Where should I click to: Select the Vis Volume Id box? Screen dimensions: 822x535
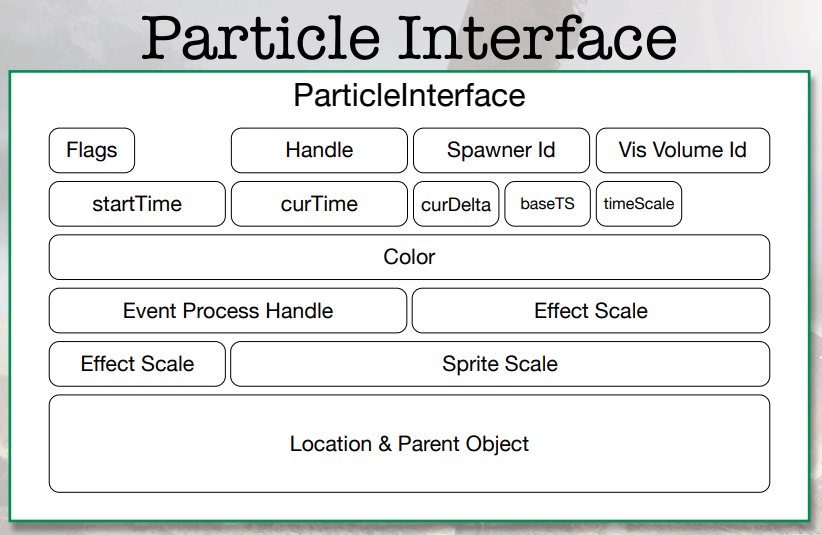pyautogui.click(x=683, y=150)
